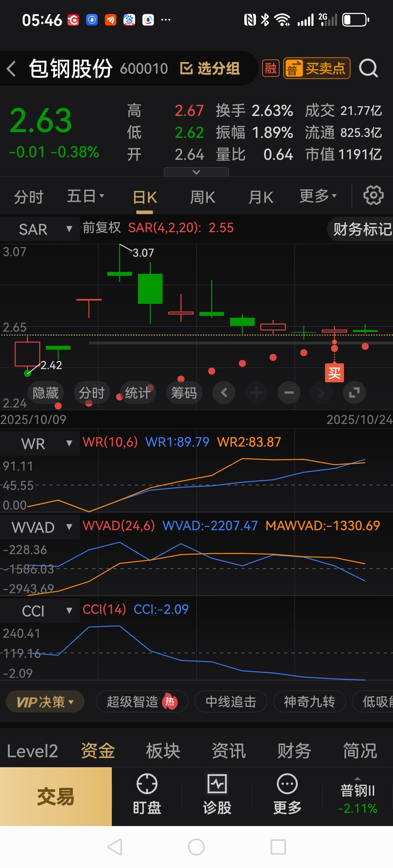Image resolution: width=393 pixels, height=868 pixels.
Task: Move chart left with arrow icon
Action: click(x=224, y=393)
